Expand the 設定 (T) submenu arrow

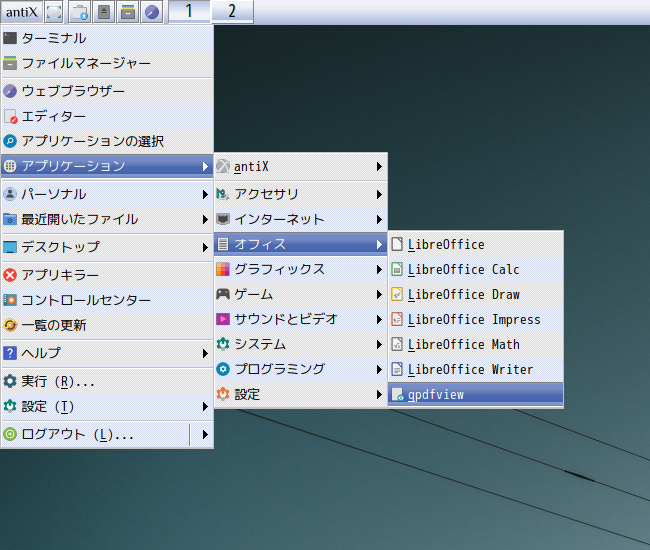coord(205,407)
